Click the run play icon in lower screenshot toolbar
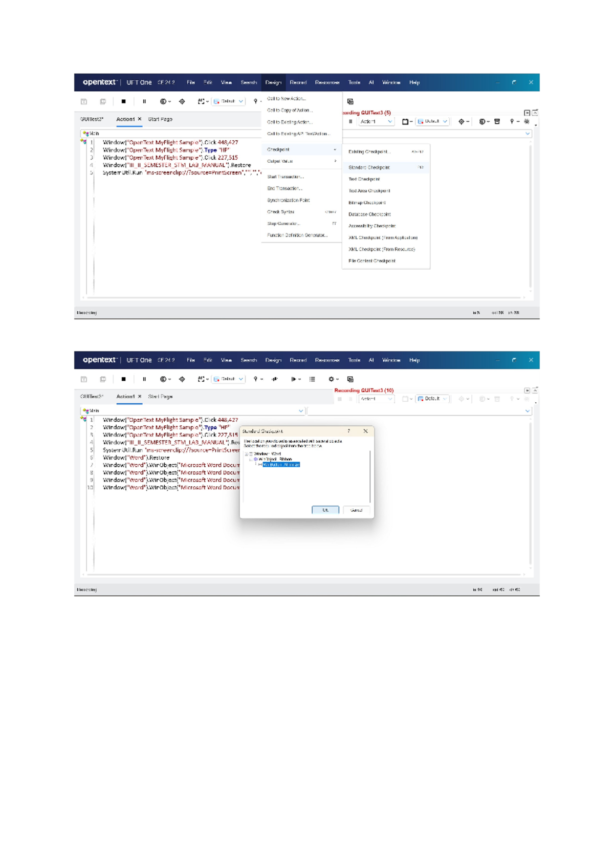614x868 pixels. point(294,379)
